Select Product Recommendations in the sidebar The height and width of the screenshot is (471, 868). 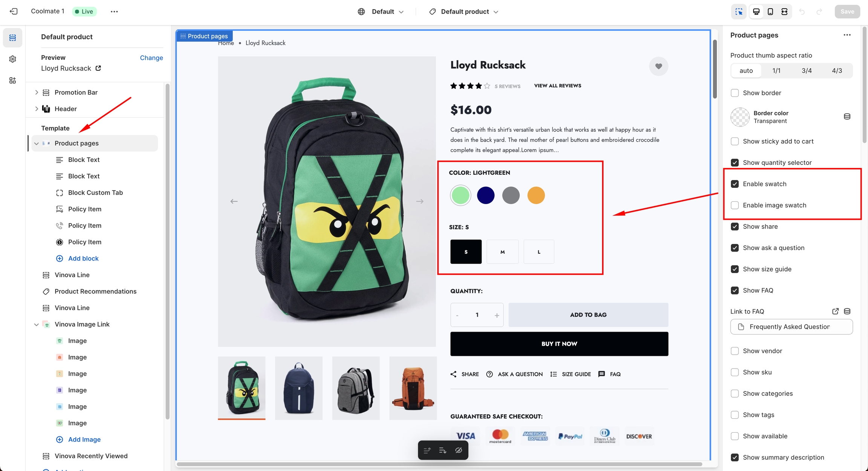[95, 291]
